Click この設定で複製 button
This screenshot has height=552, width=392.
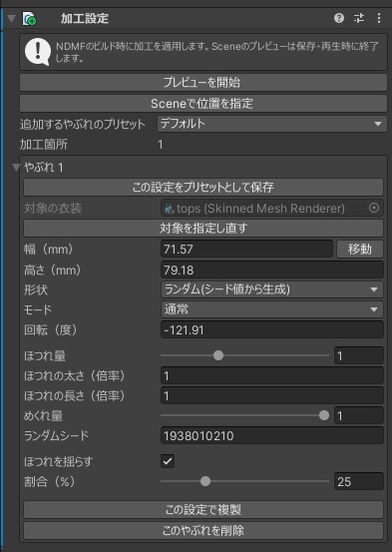point(203,509)
